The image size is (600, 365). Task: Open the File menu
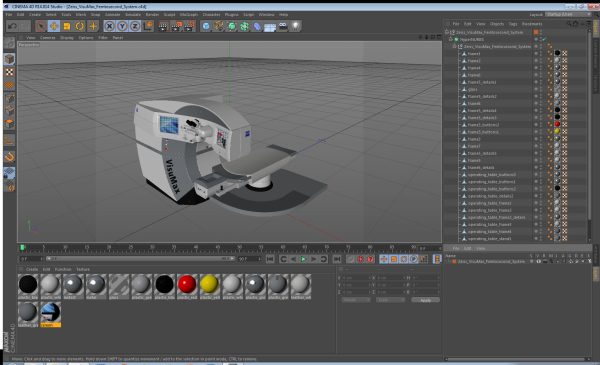coord(9,15)
